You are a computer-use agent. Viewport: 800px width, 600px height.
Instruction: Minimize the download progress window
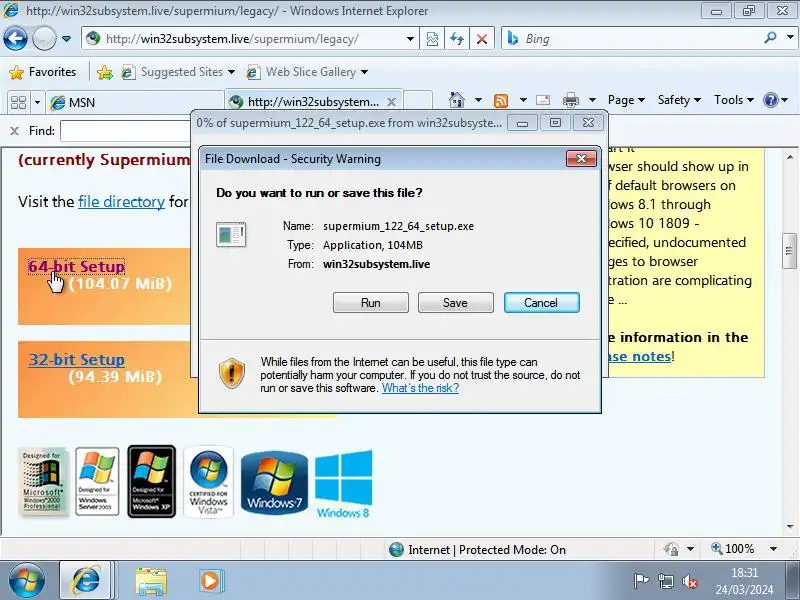tap(522, 122)
